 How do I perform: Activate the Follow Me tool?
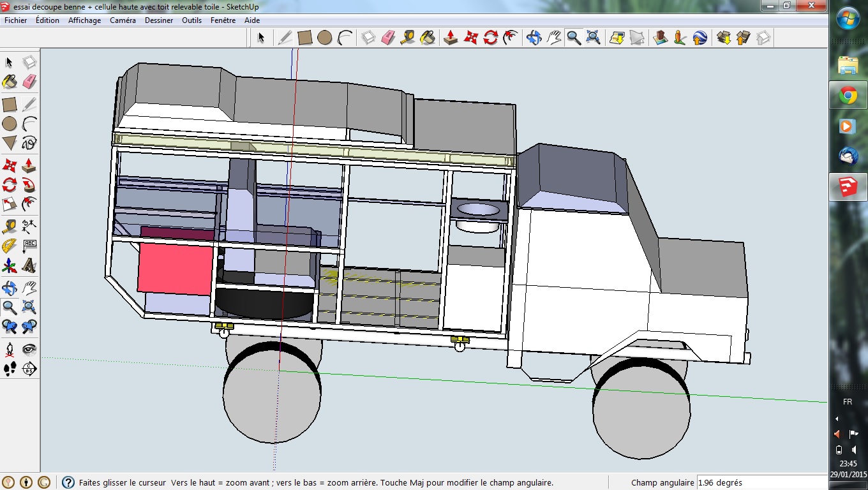[29, 186]
